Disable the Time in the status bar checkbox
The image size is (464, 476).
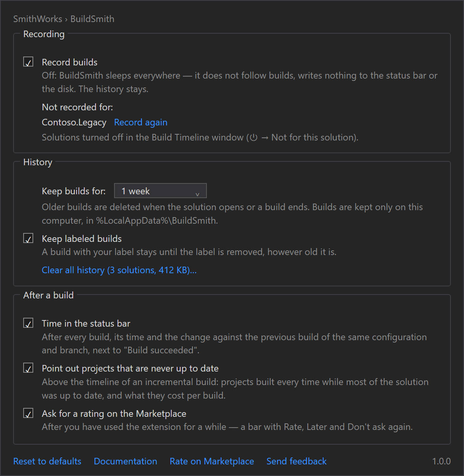coord(28,323)
